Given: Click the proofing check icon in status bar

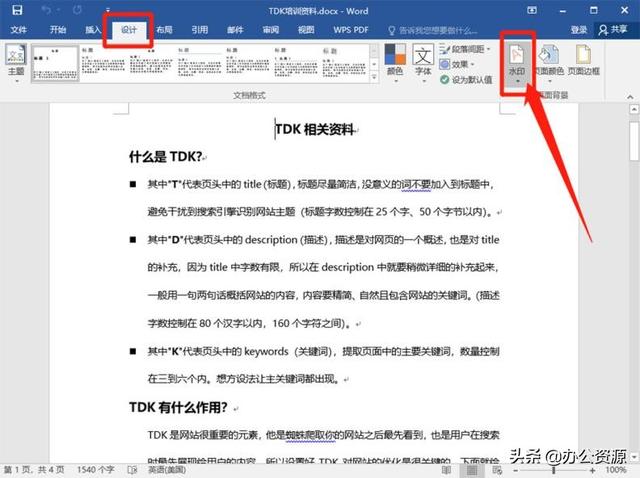Looking at the screenshot, I should click(x=132, y=470).
